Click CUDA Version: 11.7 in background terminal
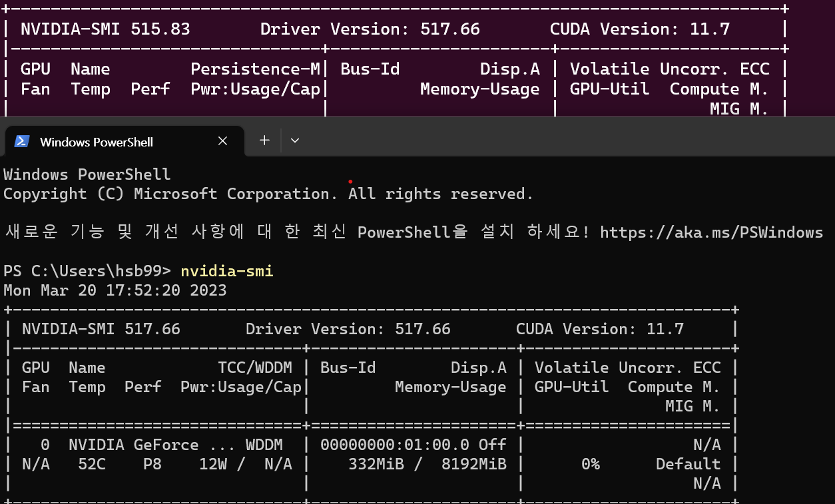 pos(640,29)
